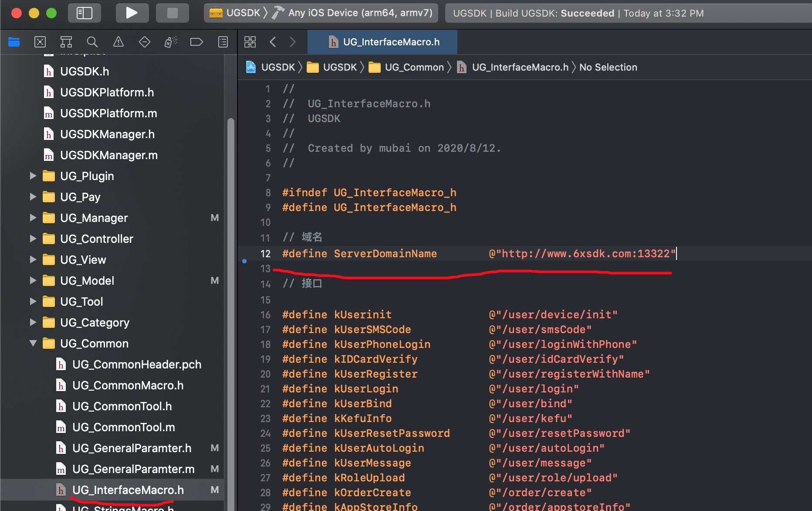812x511 pixels.
Task: Expand the UG_Plugin folder
Action: (33, 176)
